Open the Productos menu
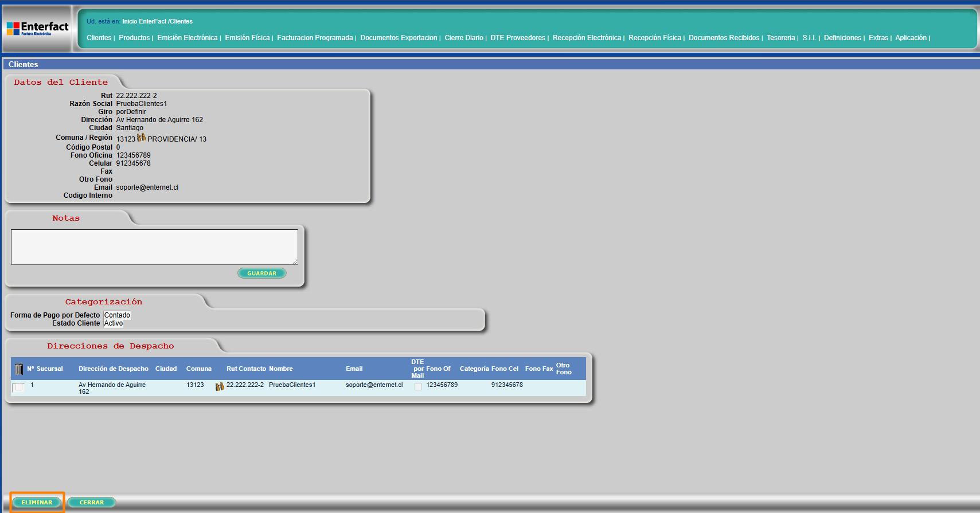The image size is (980, 513). pos(134,38)
